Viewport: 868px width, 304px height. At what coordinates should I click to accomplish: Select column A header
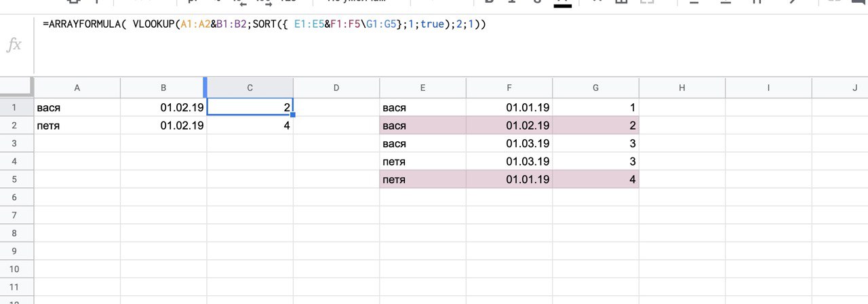click(77, 87)
